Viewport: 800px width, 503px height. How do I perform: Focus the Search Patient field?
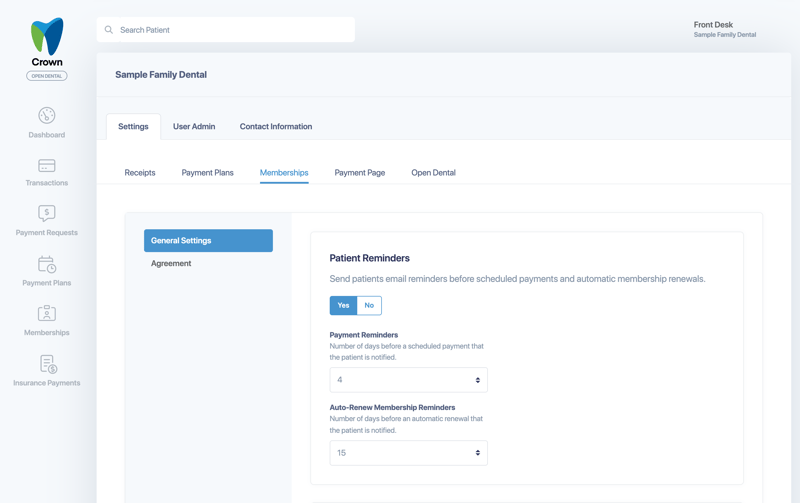pos(226,30)
